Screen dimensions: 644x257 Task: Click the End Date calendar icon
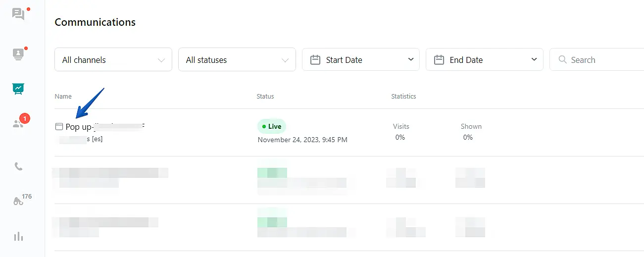click(439, 60)
